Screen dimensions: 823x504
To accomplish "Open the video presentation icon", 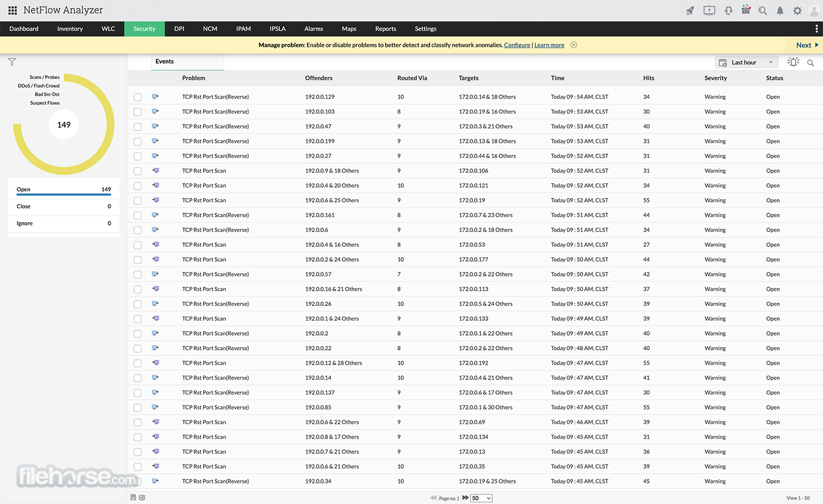I will pos(709,10).
